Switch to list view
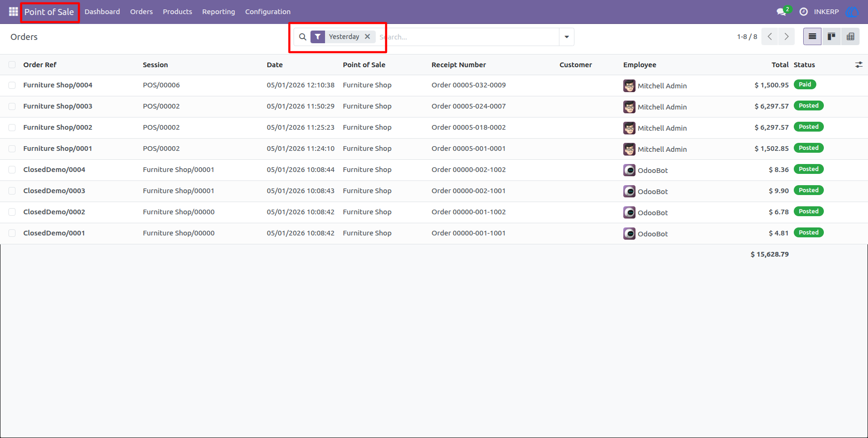 812,37
